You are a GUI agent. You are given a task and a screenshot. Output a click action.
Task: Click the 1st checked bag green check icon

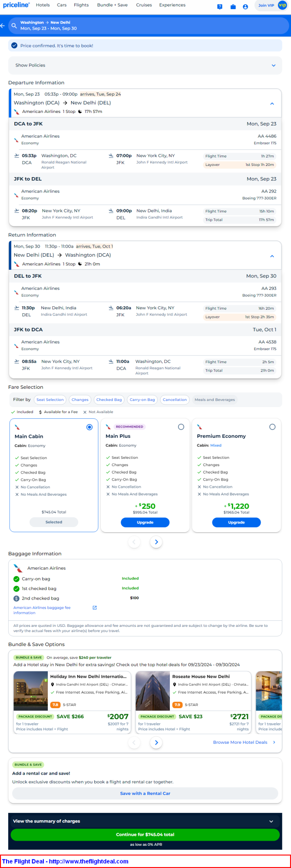tap(17, 589)
